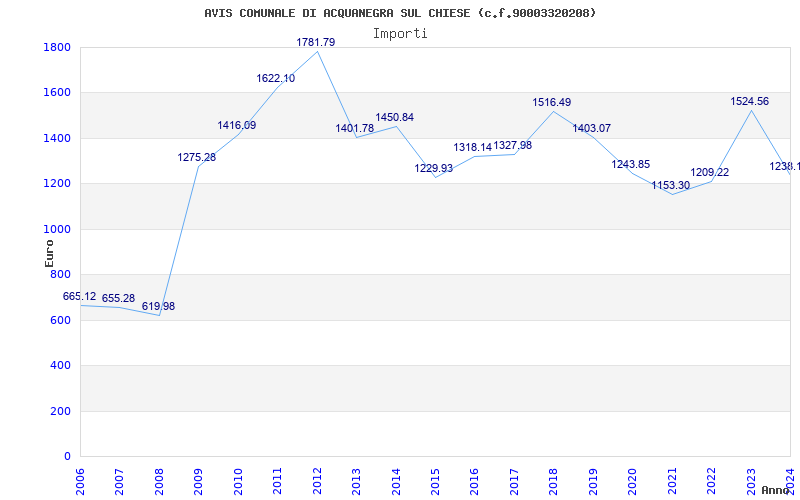The height and width of the screenshot is (500, 800).
Task: Select the 2006 year axis label
Action: [80, 478]
